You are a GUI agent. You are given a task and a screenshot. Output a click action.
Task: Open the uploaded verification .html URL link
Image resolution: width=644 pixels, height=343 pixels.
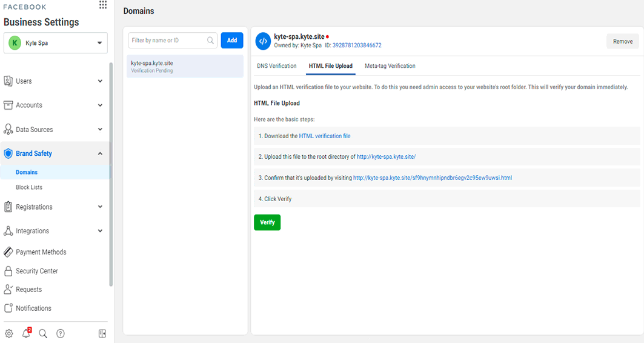(433, 178)
